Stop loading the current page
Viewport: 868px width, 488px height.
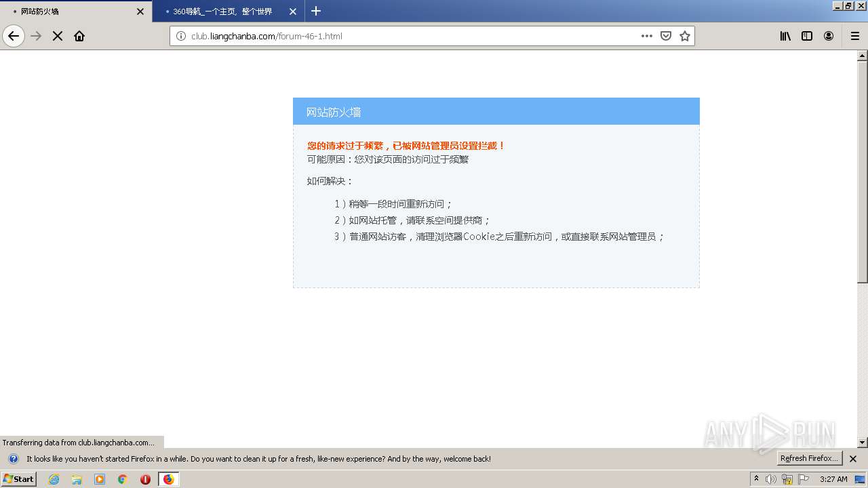pos(58,36)
